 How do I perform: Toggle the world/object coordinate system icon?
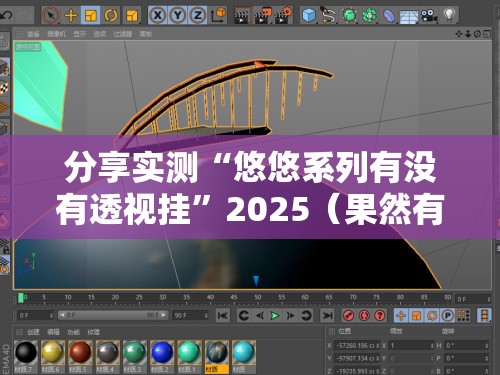tap(218, 15)
